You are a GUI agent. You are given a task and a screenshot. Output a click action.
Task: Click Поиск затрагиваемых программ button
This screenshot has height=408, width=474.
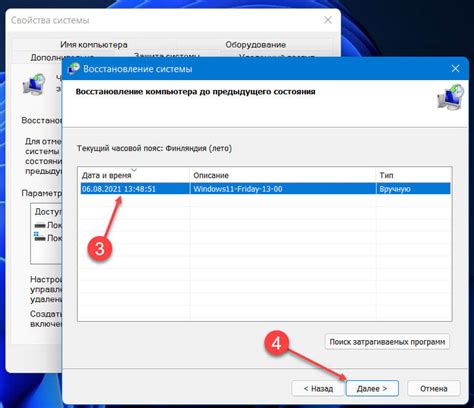(x=387, y=342)
